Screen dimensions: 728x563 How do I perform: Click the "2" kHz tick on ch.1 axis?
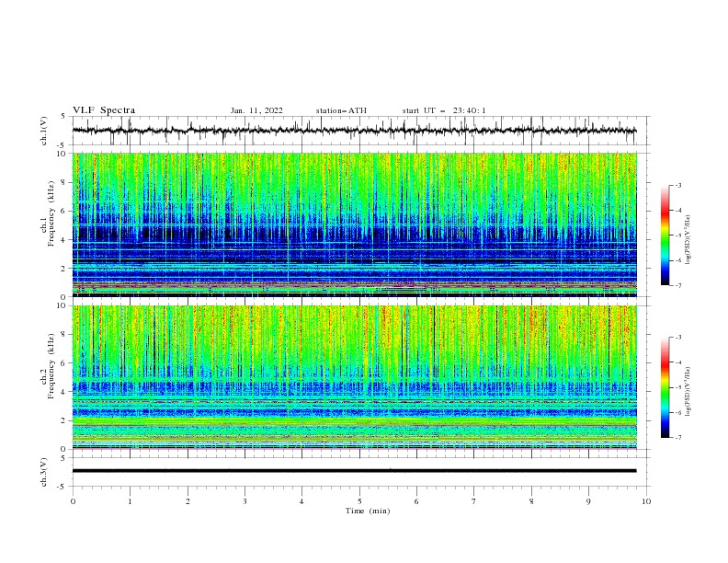click(x=65, y=269)
